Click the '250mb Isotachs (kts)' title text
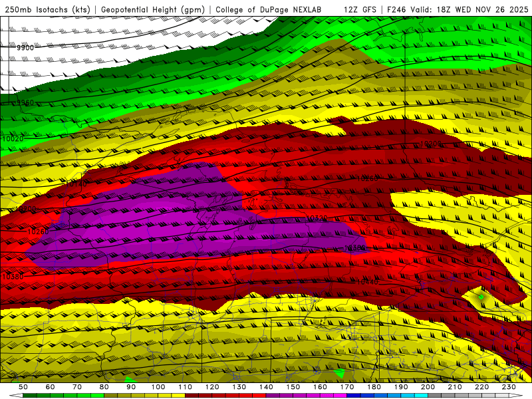This screenshot has height=399, width=532. (x=47, y=10)
